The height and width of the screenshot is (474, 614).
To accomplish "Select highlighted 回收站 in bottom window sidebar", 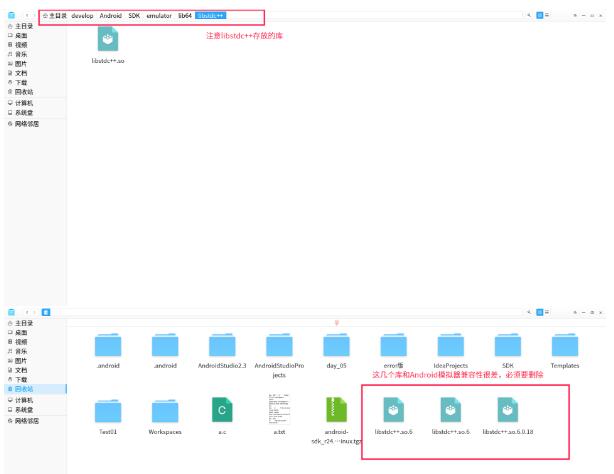I will pos(35,389).
